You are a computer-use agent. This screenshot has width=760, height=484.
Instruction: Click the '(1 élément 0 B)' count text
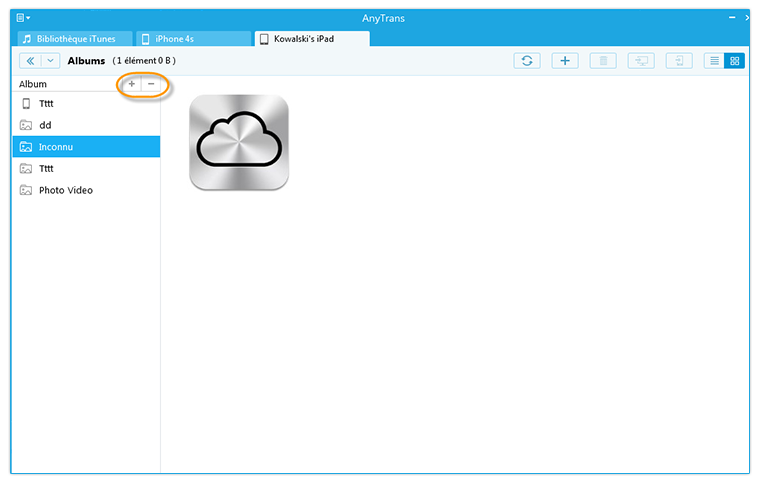tap(144, 61)
